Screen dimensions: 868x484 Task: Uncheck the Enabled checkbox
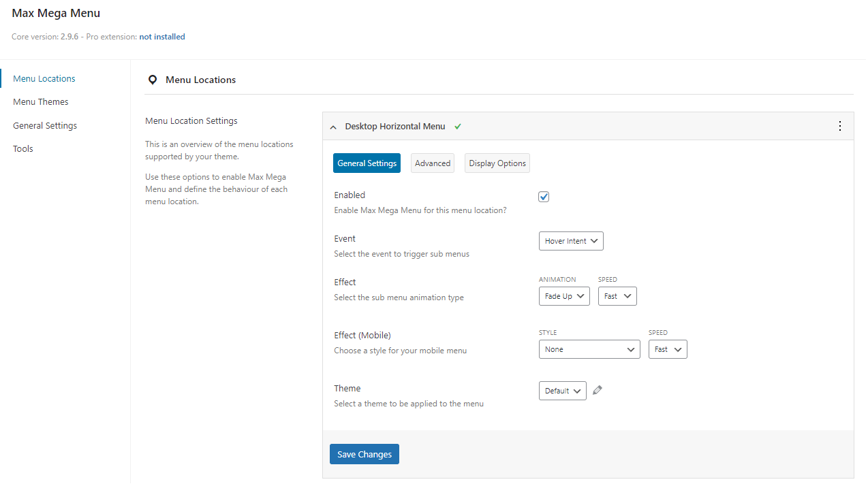pos(544,197)
